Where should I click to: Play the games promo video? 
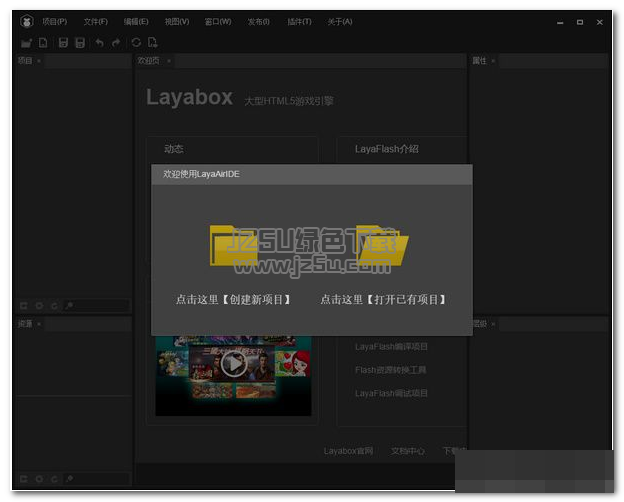[234, 363]
